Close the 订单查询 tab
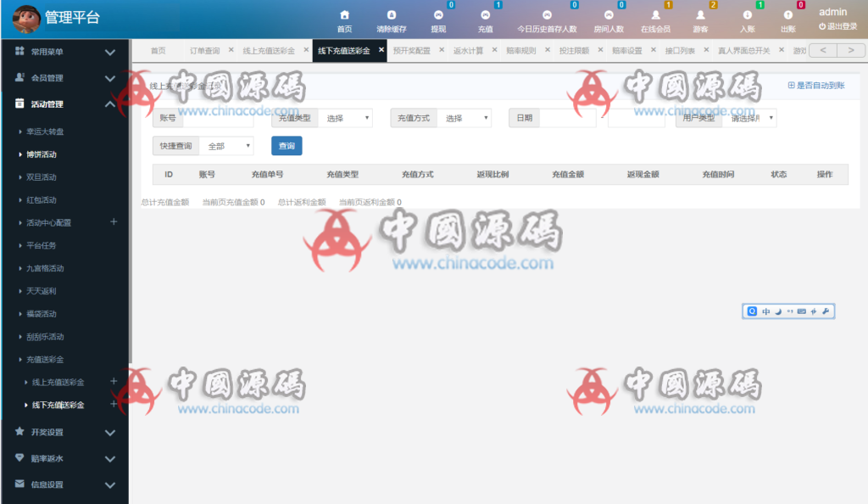 [x=231, y=50]
